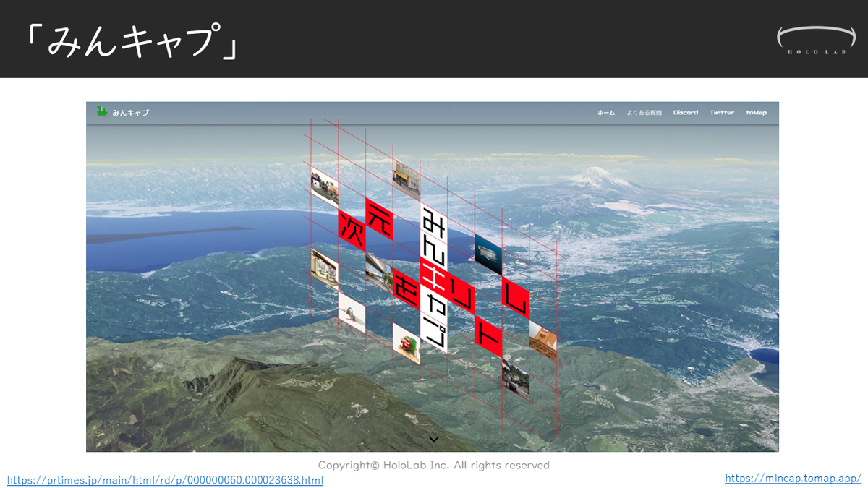Open the toMap nav link

coord(757,113)
